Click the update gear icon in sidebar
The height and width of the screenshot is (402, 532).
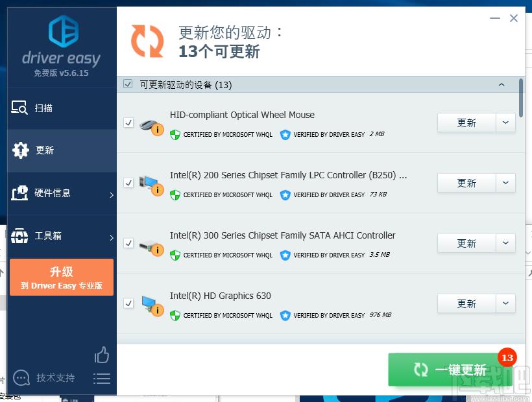click(21, 150)
